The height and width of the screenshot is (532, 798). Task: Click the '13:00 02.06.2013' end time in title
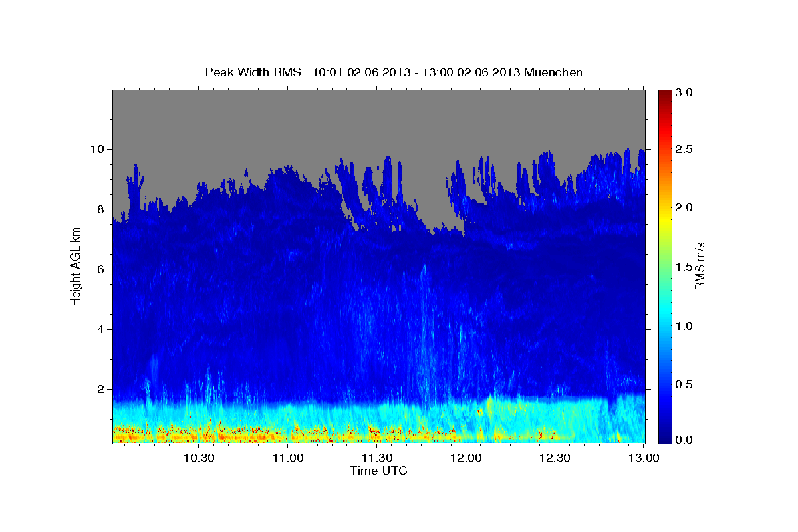coord(470,72)
